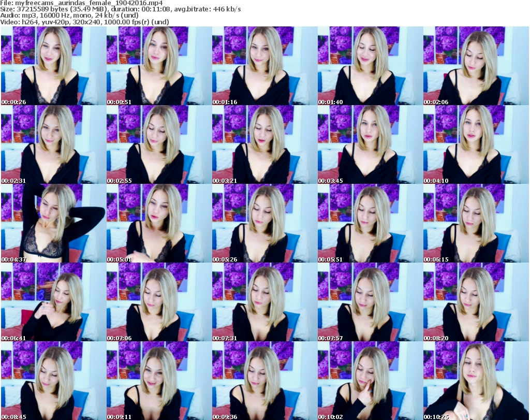Select the thumbnail frame stamped 00:01:40
Viewport: 530px width, 420px height.
coord(370,66)
